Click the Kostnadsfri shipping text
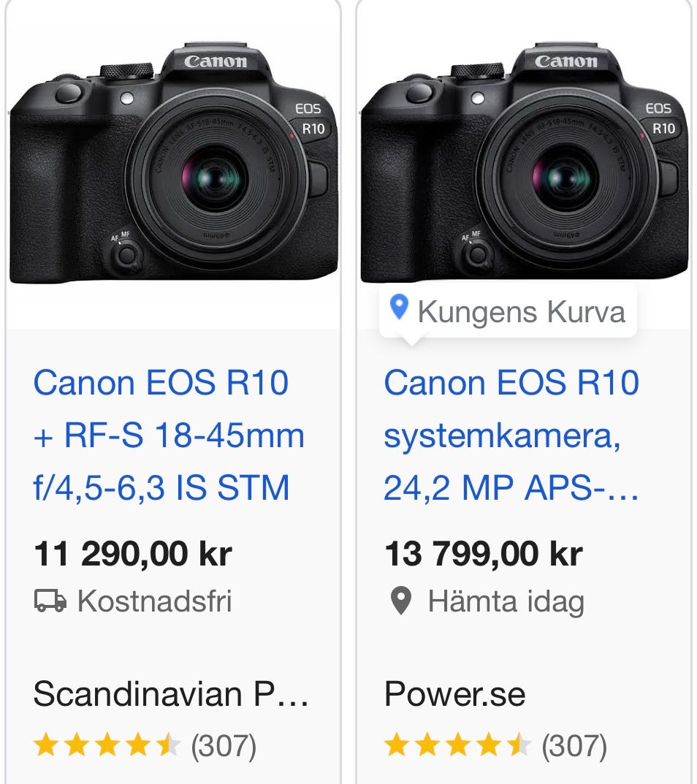 click(154, 601)
